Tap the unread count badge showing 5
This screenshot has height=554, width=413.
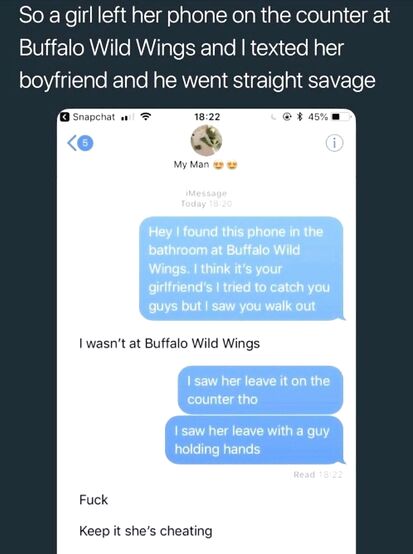[x=86, y=143]
